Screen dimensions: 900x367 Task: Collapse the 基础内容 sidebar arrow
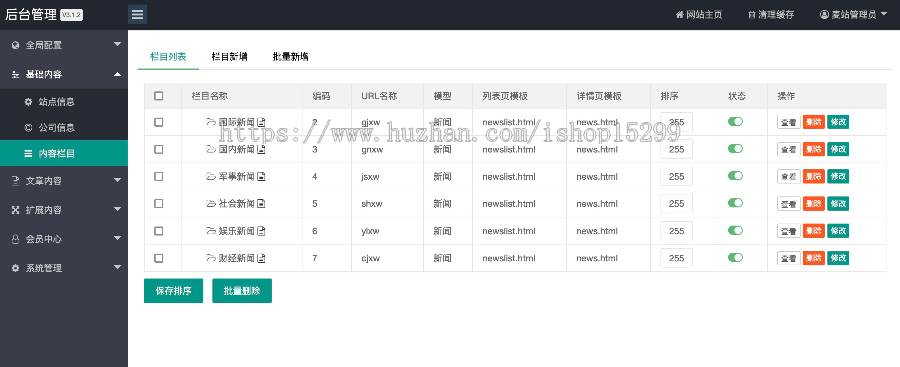117,74
